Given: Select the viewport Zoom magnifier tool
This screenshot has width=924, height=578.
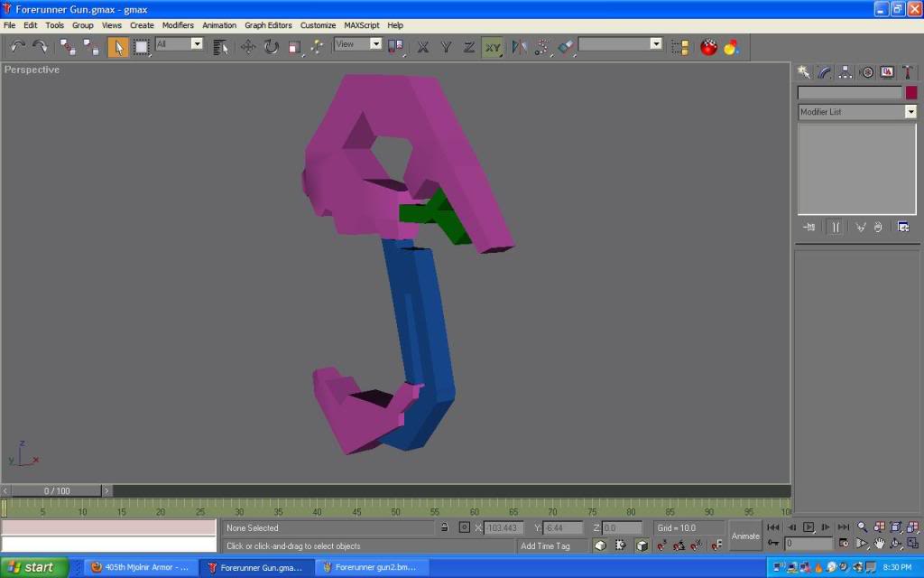Looking at the screenshot, I should (x=862, y=527).
